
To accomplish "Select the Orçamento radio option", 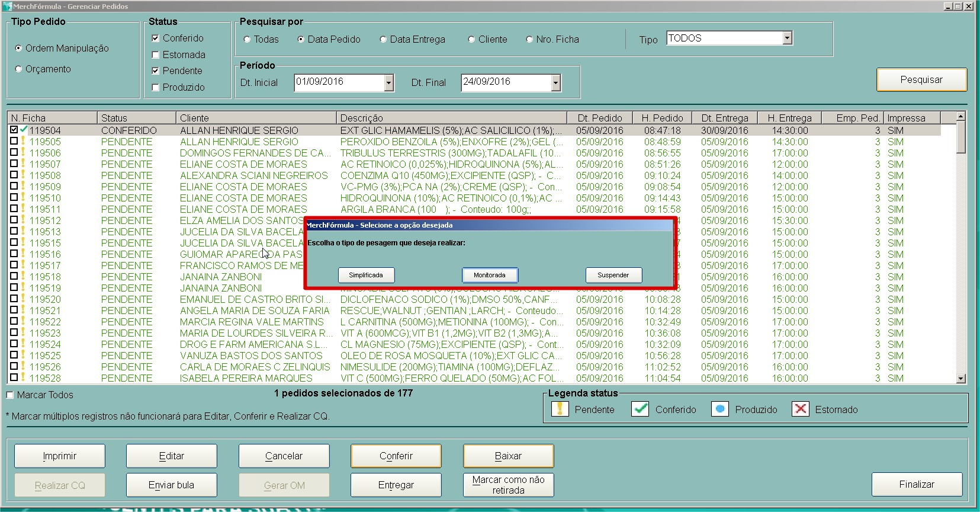I will tap(19, 69).
